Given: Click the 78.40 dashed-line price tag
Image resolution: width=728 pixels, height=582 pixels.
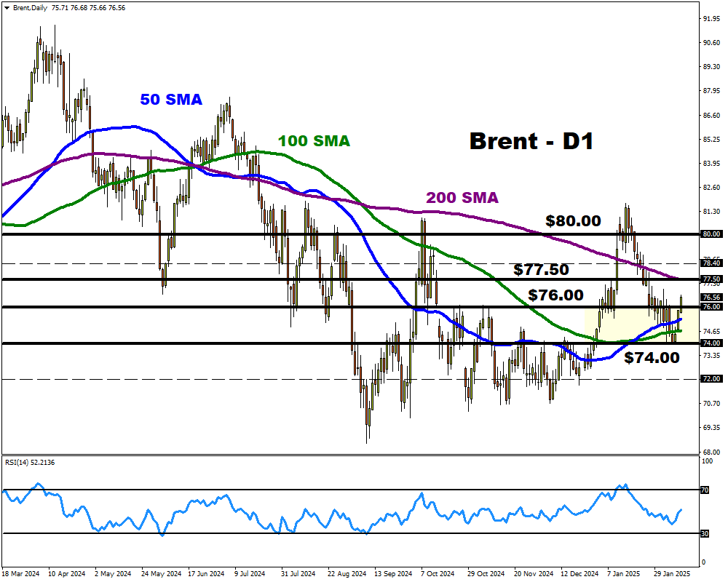Looking at the screenshot, I should [711, 263].
